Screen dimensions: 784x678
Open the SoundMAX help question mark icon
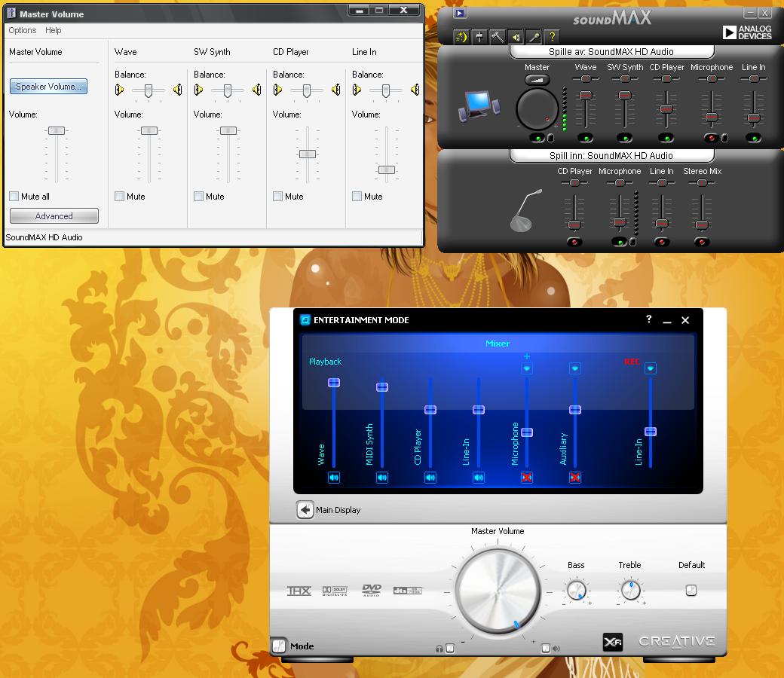coord(552,36)
